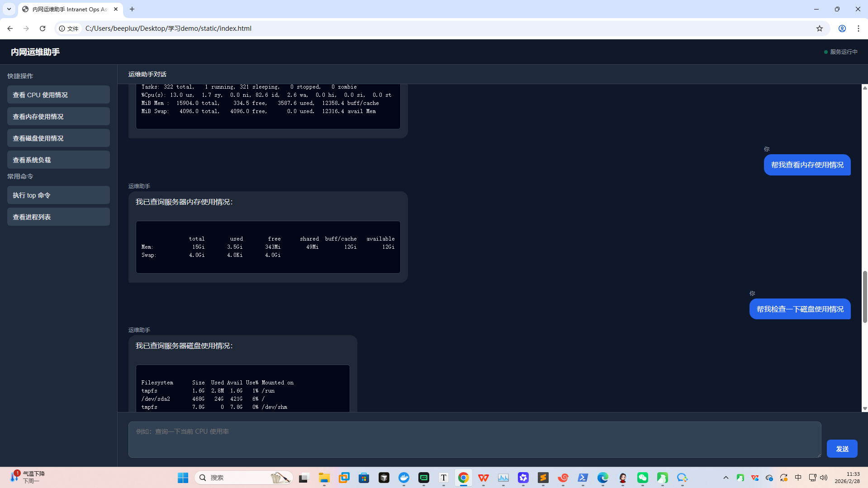The width and height of the screenshot is (868, 488).
Task: Open Typora from the taskbar
Action: (x=443, y=478)
